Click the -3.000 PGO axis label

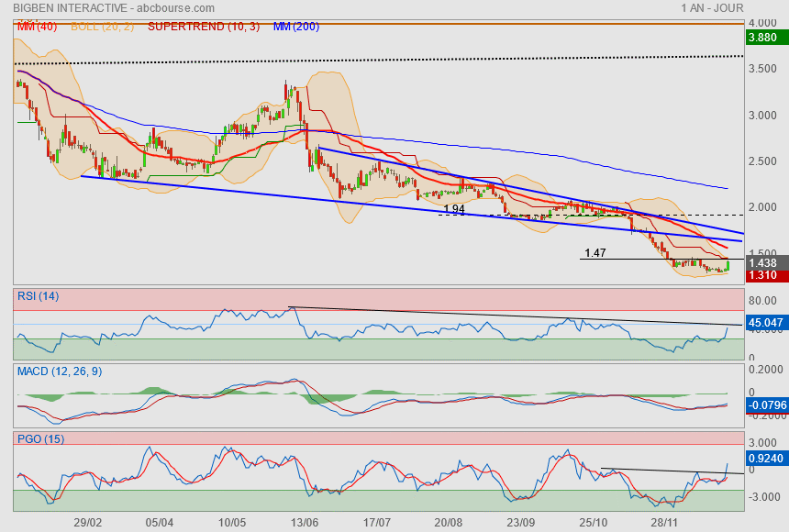[x=762, y=497]
